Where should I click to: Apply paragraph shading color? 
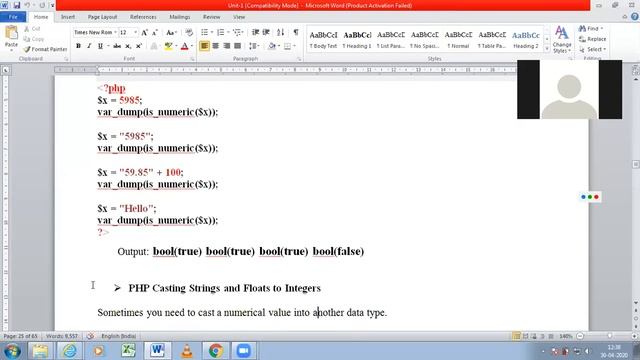(x=272, y=46)
